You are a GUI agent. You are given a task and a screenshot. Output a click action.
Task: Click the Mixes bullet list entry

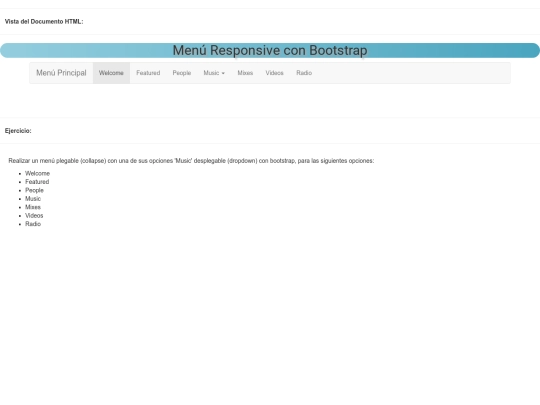tap(33, 207)
